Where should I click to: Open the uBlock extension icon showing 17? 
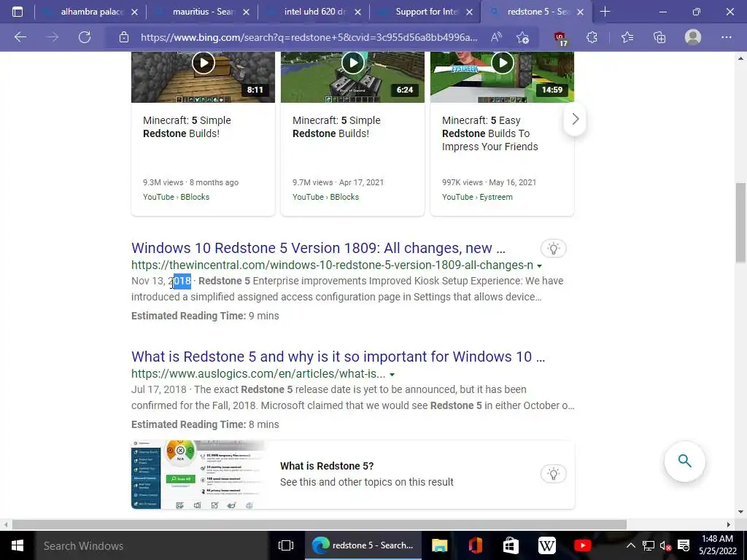pyautogui.click(x=560, y=38)
